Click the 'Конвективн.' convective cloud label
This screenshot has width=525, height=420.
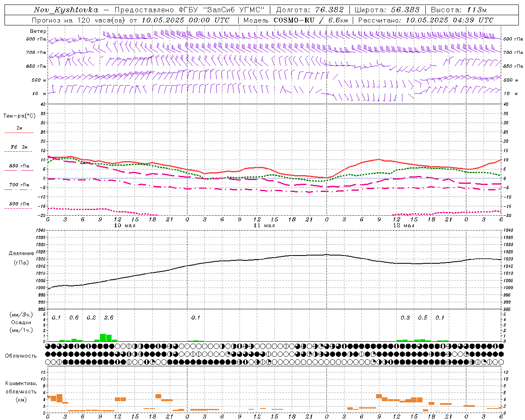click(21, 383)
